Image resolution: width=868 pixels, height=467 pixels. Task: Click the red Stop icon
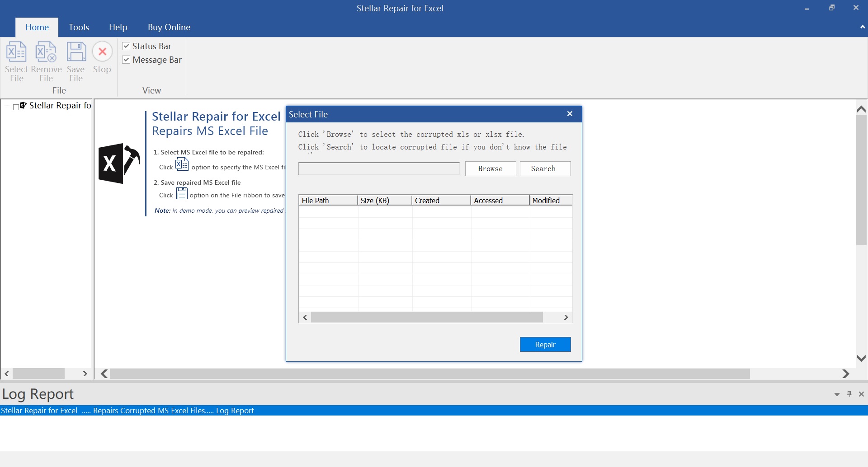click(102, 51)
